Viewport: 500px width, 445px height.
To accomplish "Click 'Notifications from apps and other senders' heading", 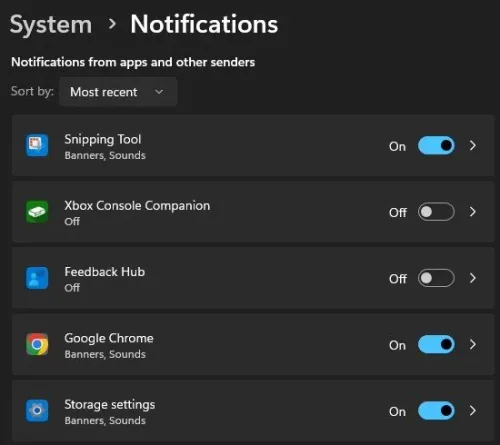I will pyautogui.click(x=133, y=62).
